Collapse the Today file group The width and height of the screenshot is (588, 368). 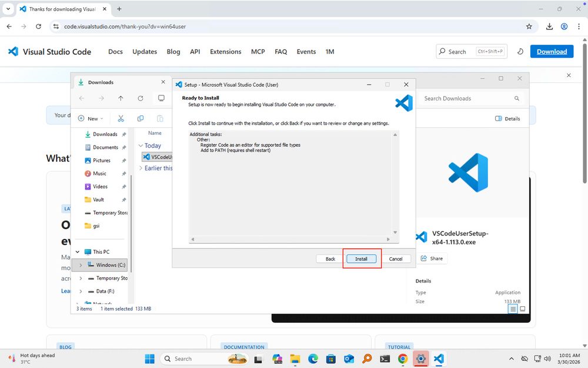pos(141,145)
